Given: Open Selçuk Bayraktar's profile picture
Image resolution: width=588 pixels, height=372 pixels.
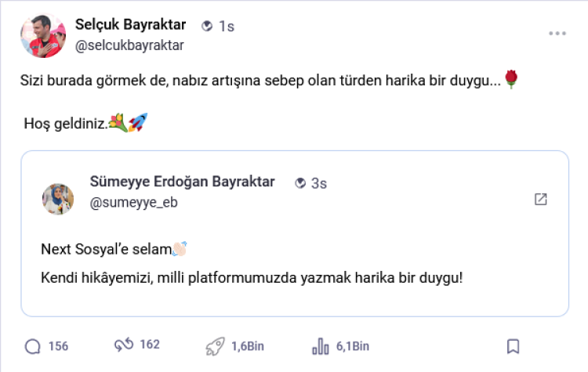Looking at the screenshot, I should 43,35.
